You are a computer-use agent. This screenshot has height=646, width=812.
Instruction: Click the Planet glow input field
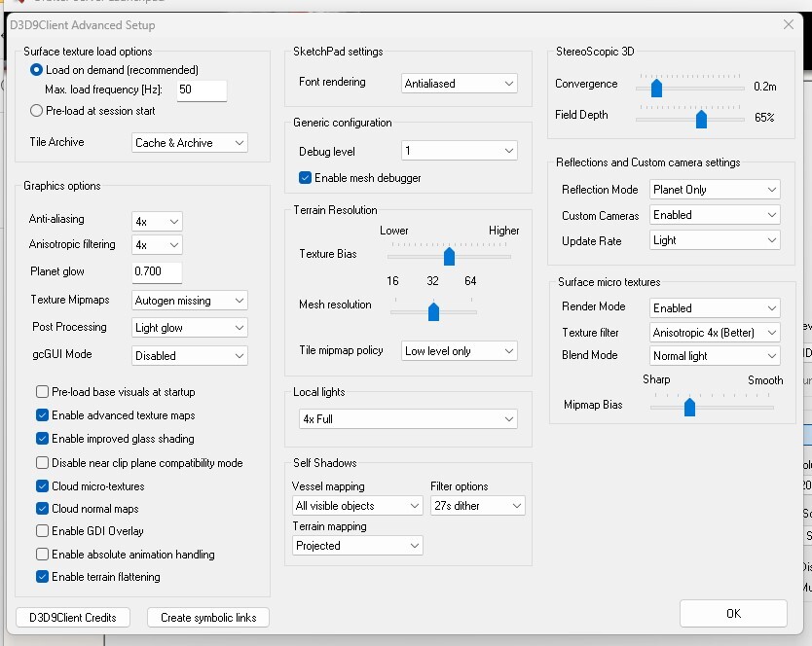(157, 272)
